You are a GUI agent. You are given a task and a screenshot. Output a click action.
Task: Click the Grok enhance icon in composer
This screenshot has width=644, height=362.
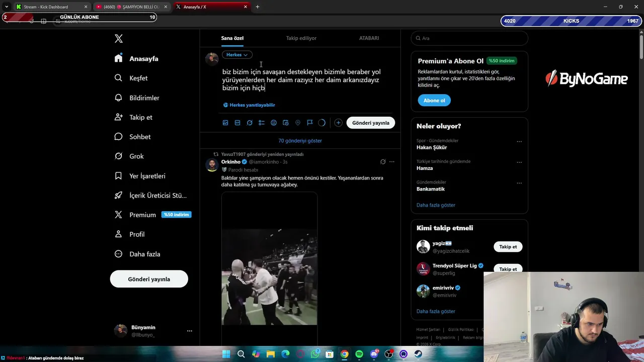250,123
